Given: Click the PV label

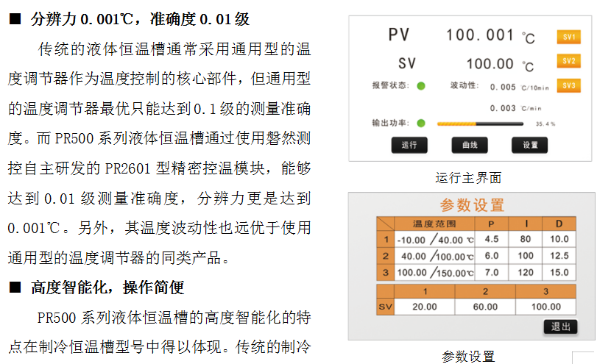Looking at the screenshot, I should point(399,35).
